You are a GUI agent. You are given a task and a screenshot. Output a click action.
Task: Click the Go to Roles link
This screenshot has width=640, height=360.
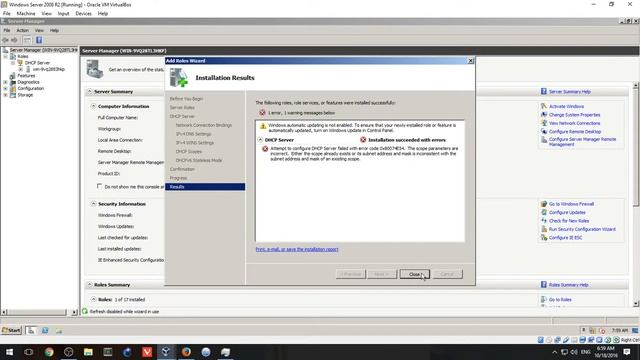[x=560, y=300]
